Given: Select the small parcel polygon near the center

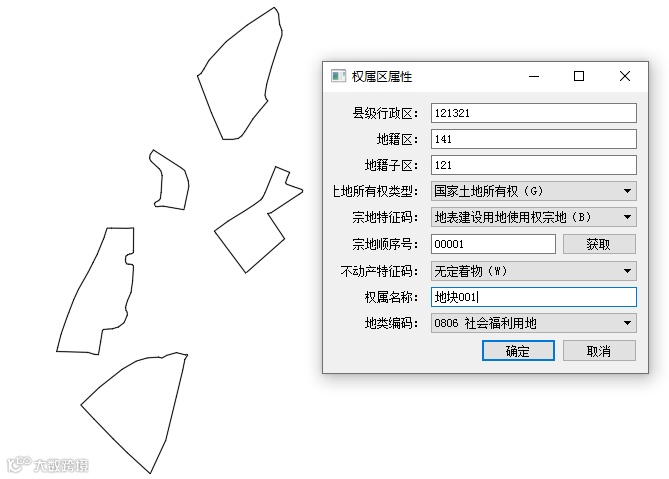Looking at the screenshot, I should pos(171,181).
